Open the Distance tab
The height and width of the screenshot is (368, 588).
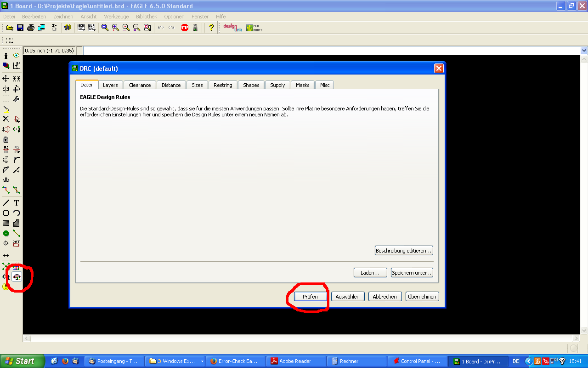pyautogui.click(x=171, y=85)
